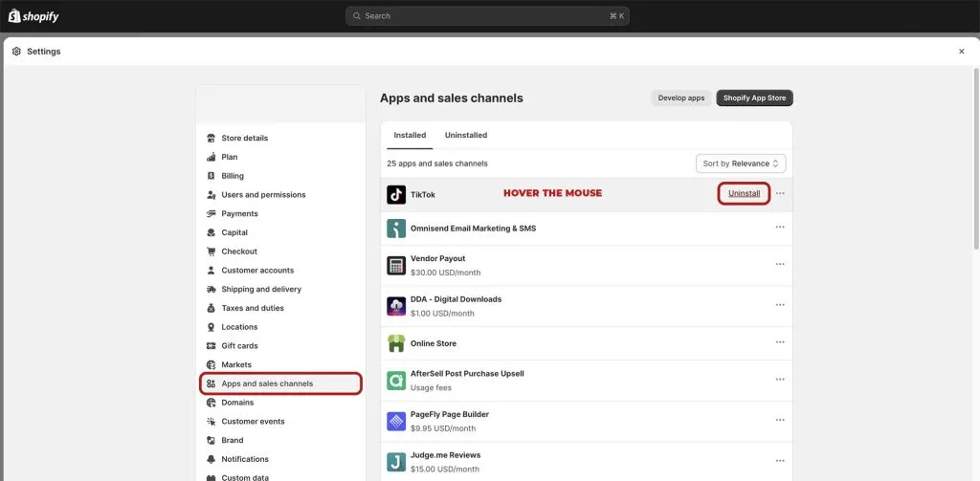Click Judge.me Reviews name

tap(445, 455)
